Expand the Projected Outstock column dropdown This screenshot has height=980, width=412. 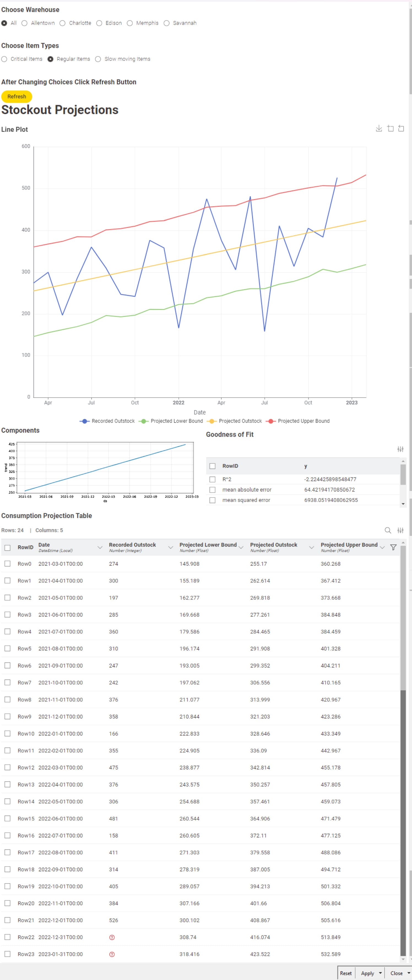point(311,547)
